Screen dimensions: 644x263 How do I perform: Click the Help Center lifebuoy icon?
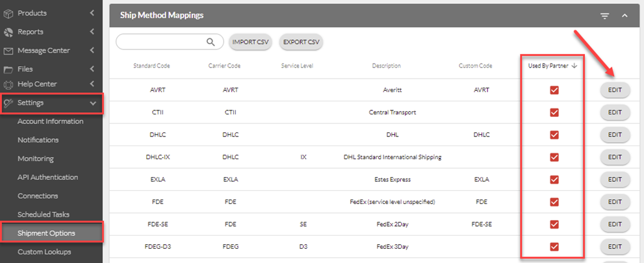click(x=8, y=84)
